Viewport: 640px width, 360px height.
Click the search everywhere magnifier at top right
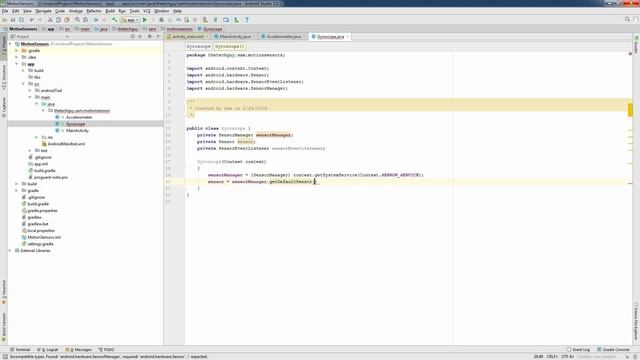pyautogui.click(x=627, y=19)
